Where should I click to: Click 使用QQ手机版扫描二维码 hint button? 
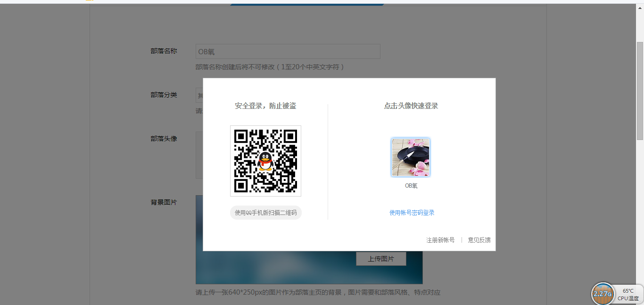click(x=266, y=213)
